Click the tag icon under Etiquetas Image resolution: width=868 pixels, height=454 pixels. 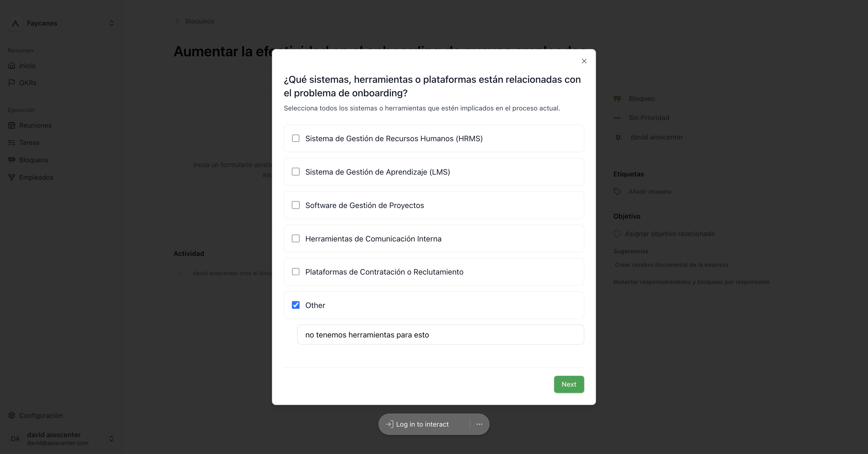pyautogui.click(x=617, y=191)
